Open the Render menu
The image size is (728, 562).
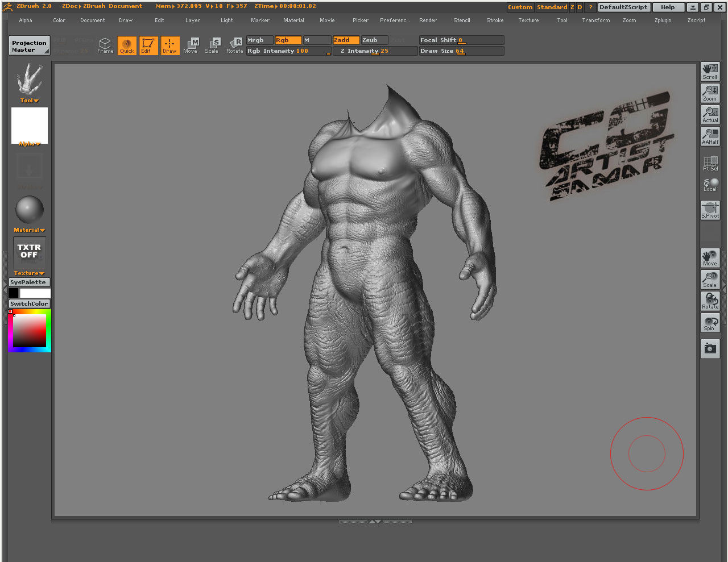click(x=428, y=20)
